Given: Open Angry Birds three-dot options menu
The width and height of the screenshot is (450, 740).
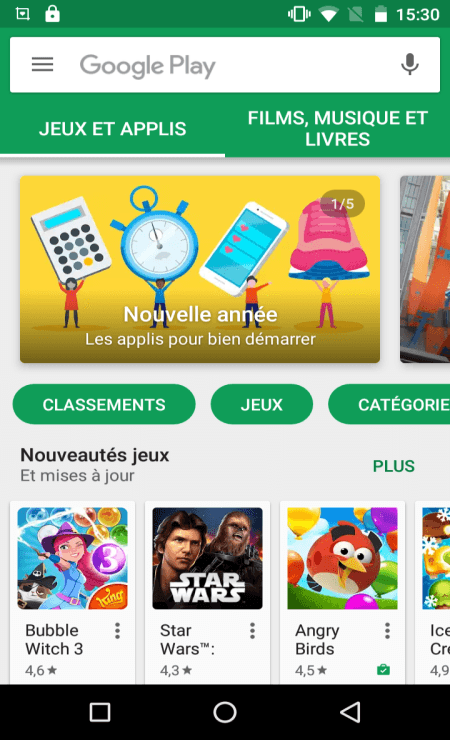Looking at the screenshot, I should 387,631.
